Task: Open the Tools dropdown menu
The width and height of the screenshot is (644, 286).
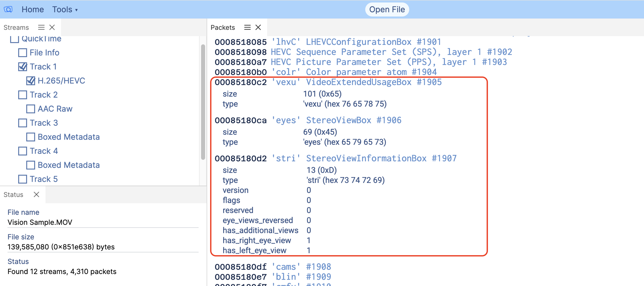Action: pos(65,9)
